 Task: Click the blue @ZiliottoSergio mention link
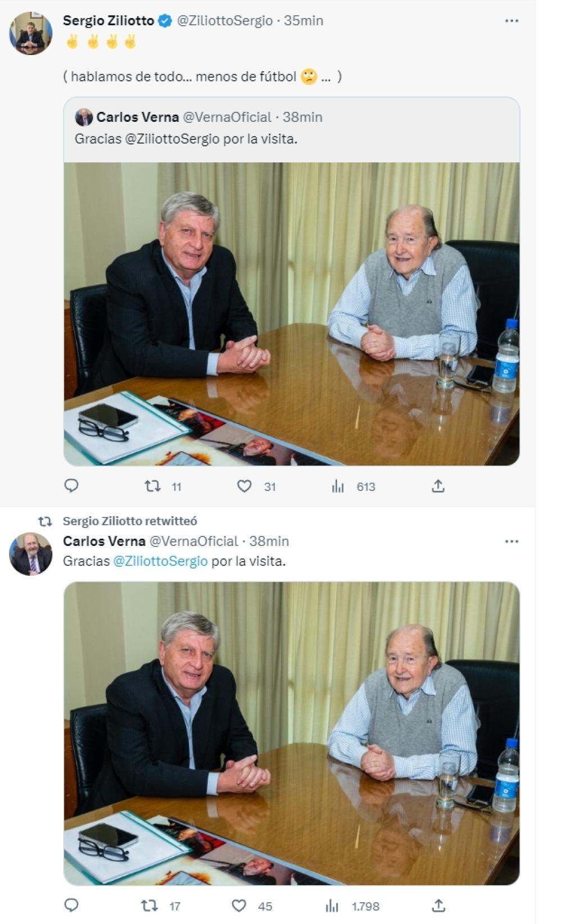(161, 561)
